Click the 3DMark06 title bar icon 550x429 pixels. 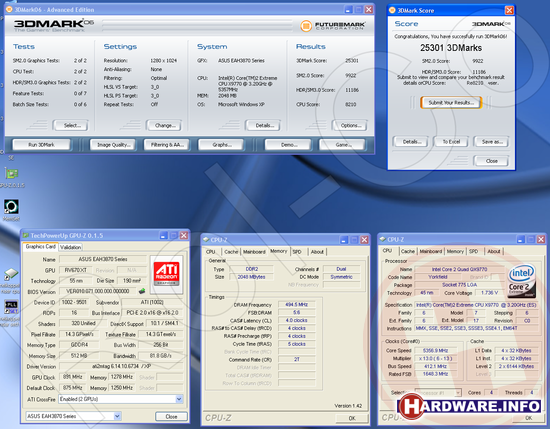10,9
